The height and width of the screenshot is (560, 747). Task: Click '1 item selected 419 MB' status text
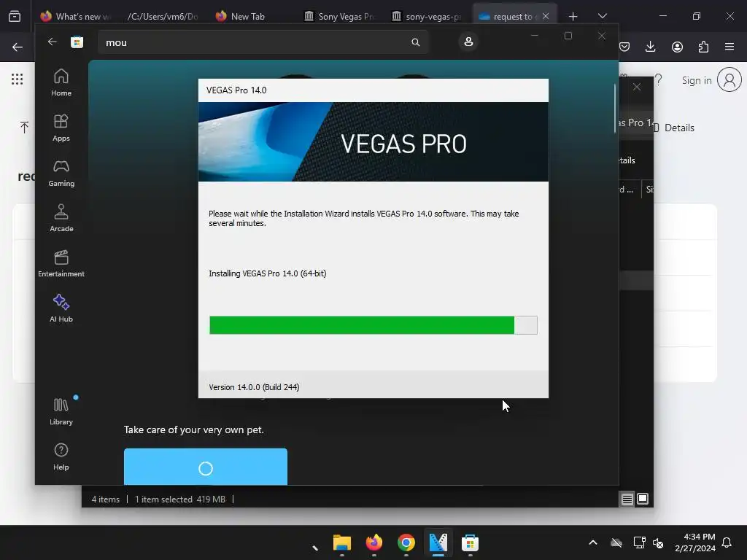pos(180,499)
